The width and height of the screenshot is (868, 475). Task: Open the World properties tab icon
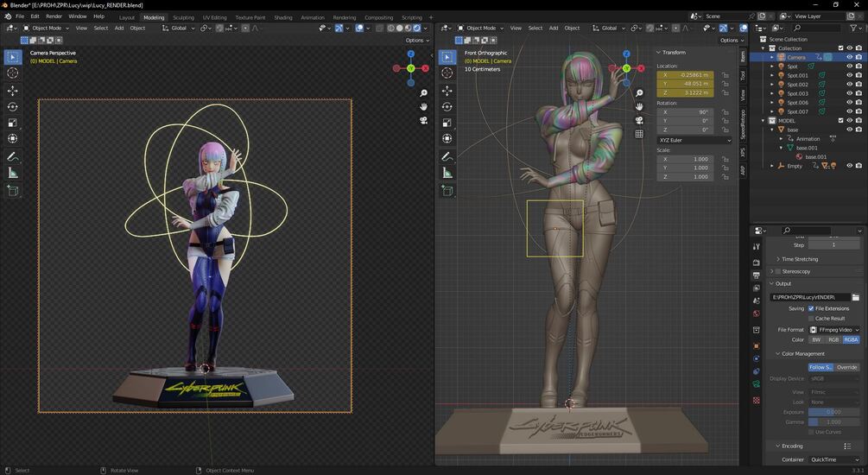coord(757,313)
